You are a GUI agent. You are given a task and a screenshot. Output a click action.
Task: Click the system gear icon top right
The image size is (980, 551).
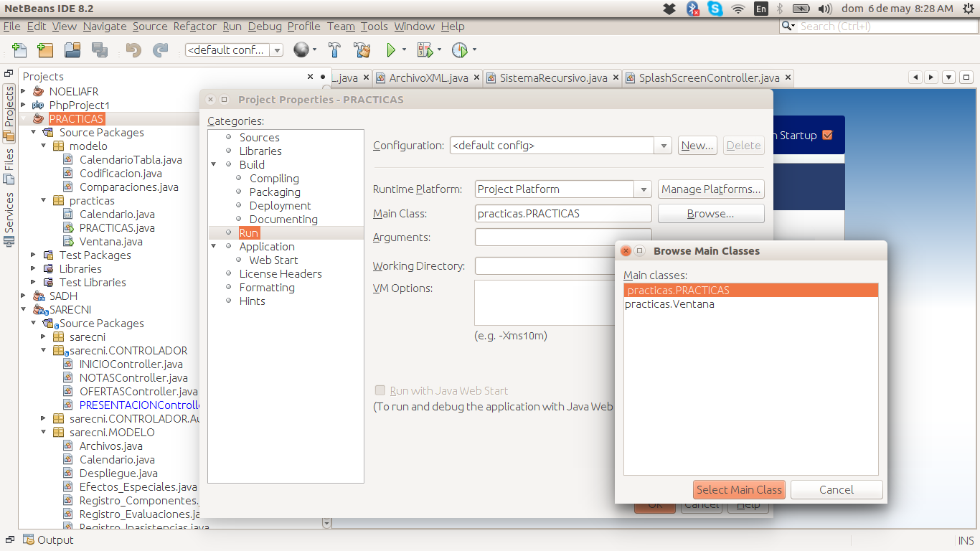point(967,9)
